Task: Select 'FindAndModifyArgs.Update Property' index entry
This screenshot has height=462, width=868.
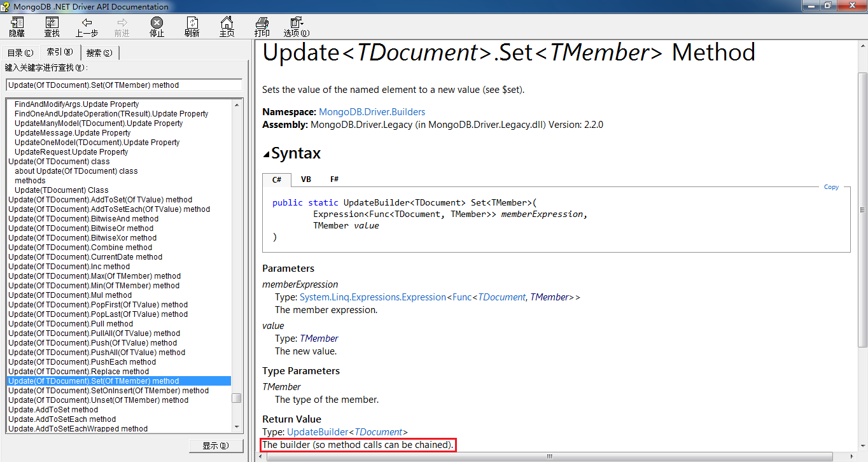Action: (x=76, y=104)
